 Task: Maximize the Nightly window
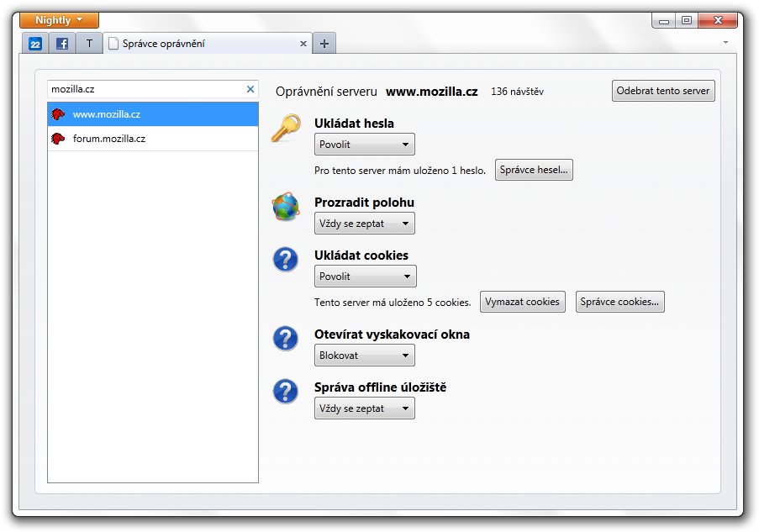click(x=687, y=21)
